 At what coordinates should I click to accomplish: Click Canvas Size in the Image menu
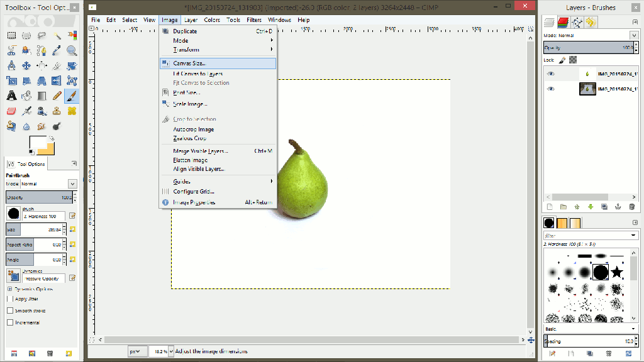coord(218,63)
